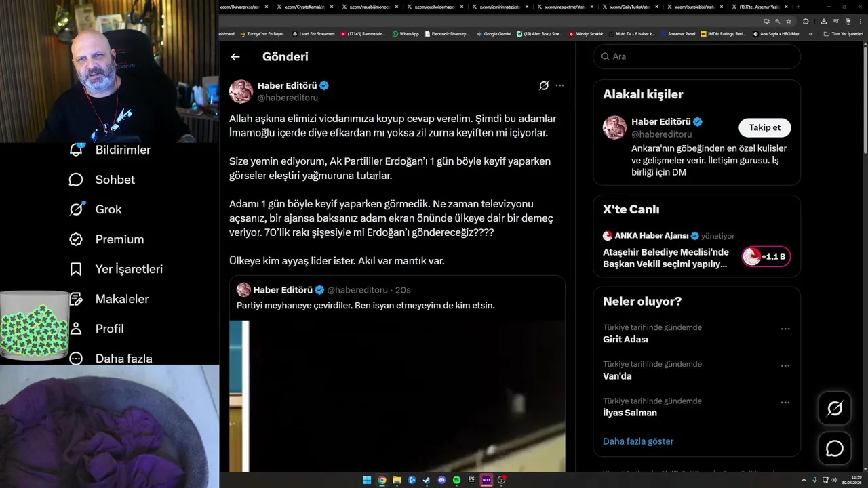Open the İlyas Salman trending topic

click(x=630, y=413)
